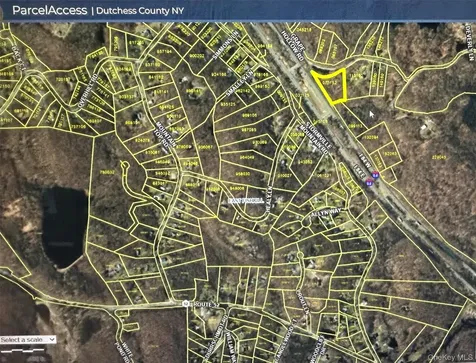Open the 'Select a scale' dropdown
Image resolution: width=476 pixels, height=363 pixels.
click(x=28, y=340)
